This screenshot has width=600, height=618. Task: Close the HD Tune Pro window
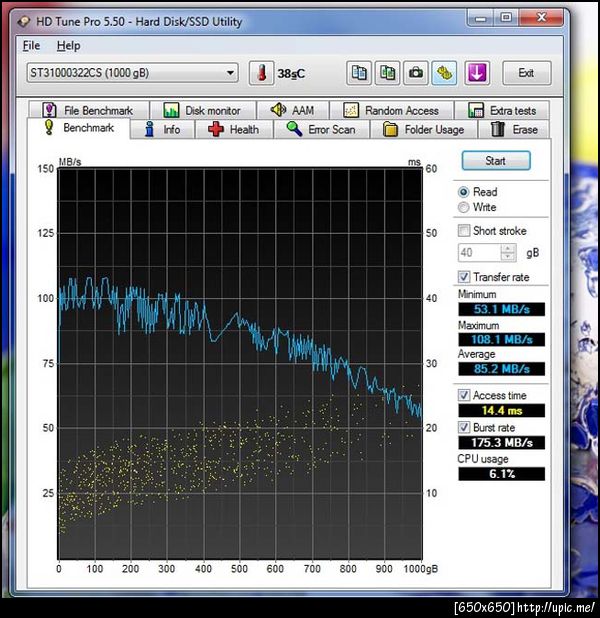tap(541, 18)
